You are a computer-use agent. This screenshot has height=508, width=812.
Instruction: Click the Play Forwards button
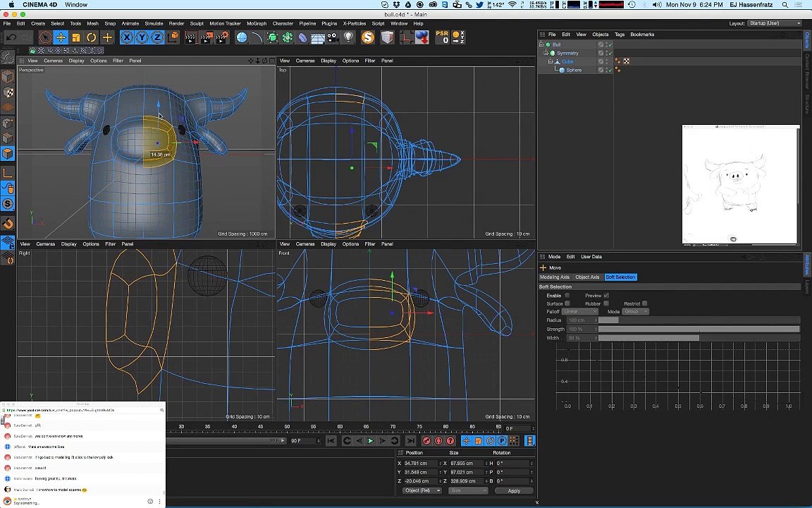[x=371, y=440]
